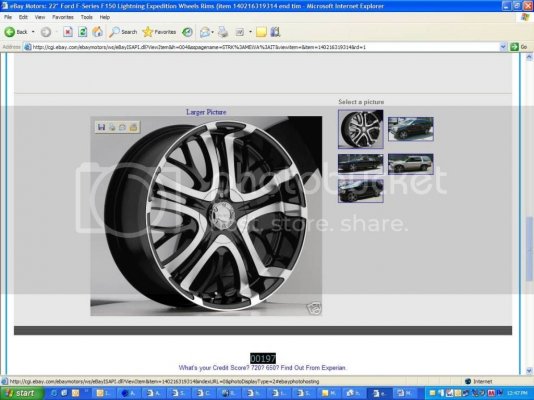Stop the page from loading

tap(68, 32)
